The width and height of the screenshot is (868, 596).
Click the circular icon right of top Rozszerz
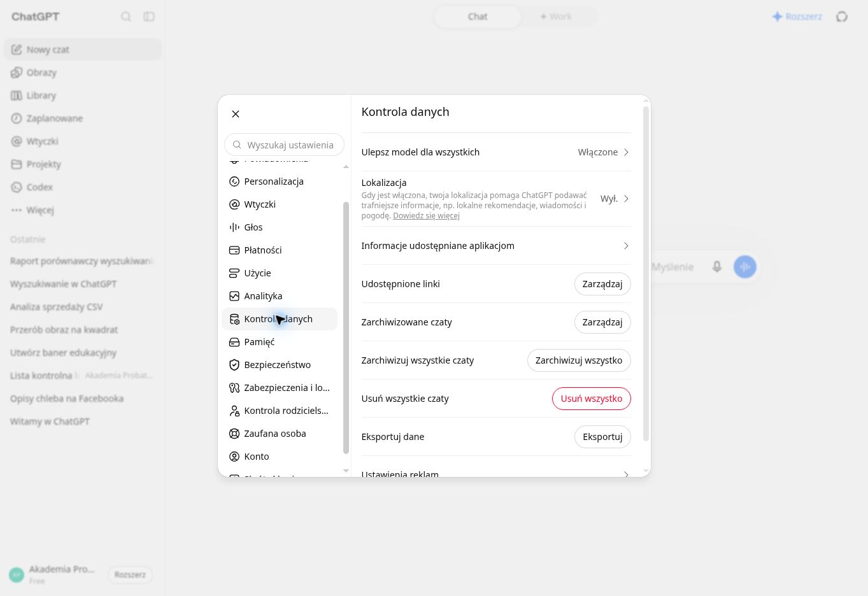(842, 17)
